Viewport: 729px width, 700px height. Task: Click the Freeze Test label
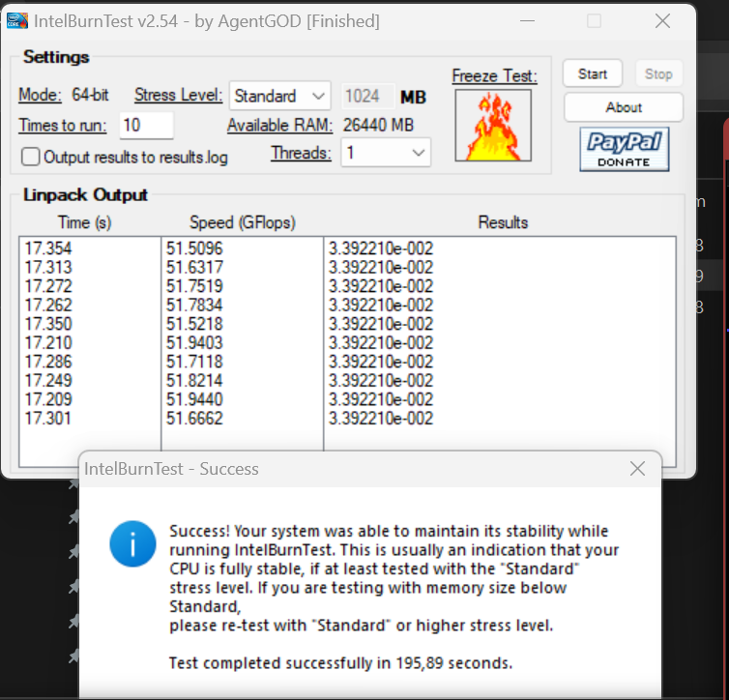[495, 75]
